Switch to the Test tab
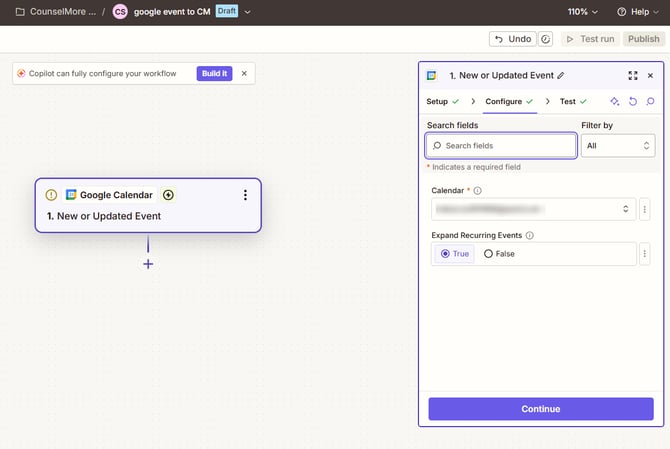Image resolution: width=670 pixels, height=449 pixels. 573,102
